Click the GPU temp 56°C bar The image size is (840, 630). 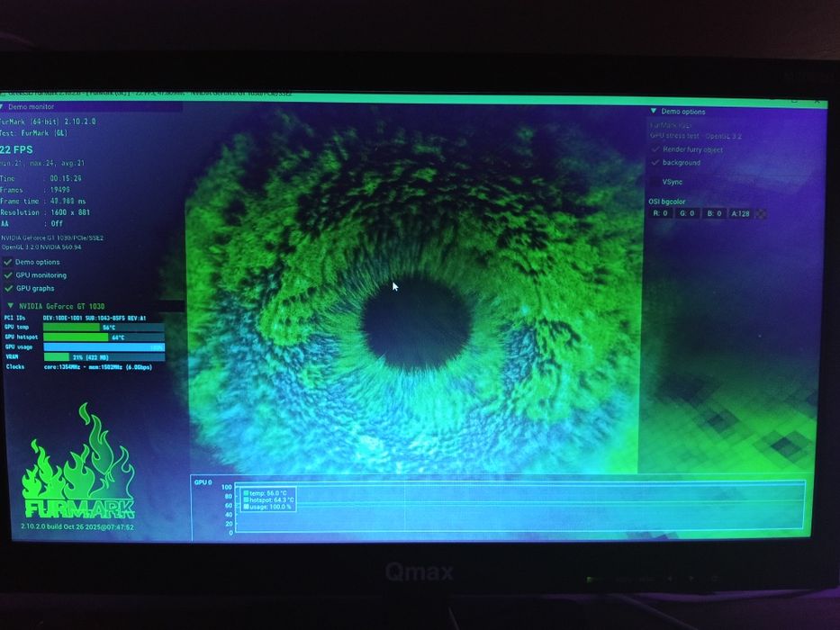104,328
